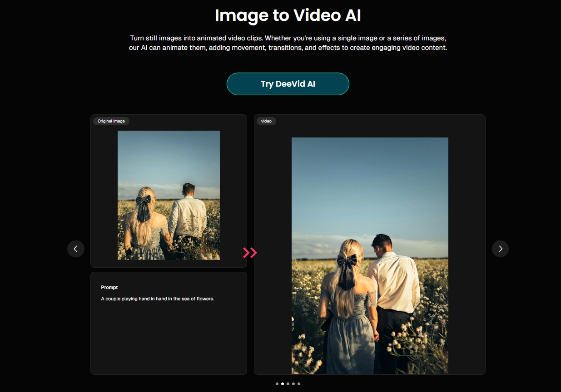Go to previous carousel example
Image resolution: width=561 pixels, height=392 pixels.
point(76,249)
